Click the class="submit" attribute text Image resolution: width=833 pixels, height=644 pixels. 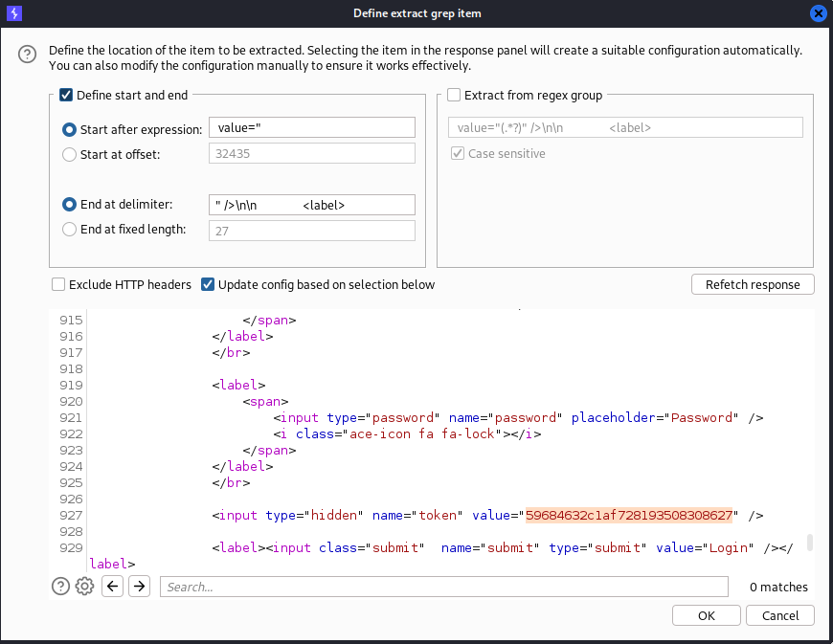[371, 547]
